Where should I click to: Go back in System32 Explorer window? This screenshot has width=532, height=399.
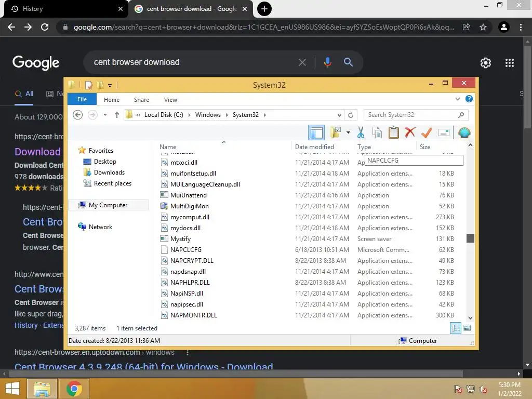click(78, 115)
